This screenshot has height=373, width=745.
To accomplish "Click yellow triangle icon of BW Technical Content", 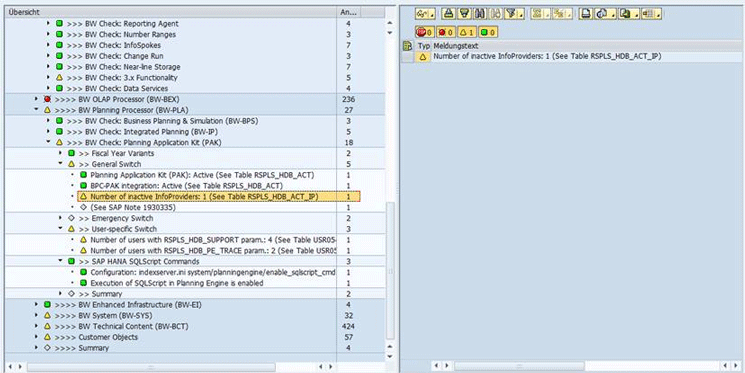I will 47,326.
